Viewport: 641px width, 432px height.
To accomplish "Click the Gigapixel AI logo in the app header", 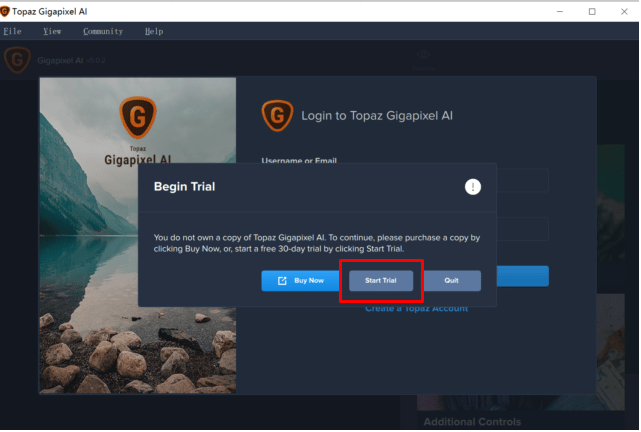I will [17, 60].
